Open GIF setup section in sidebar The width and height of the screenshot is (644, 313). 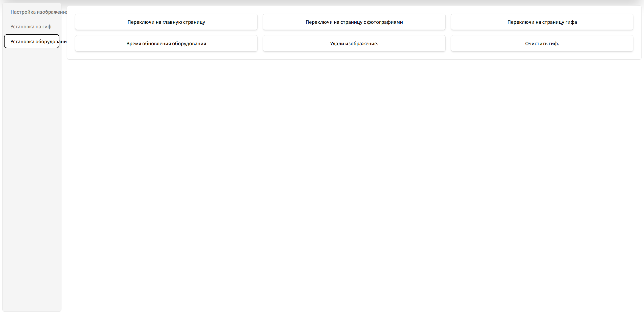click(31, 27)
